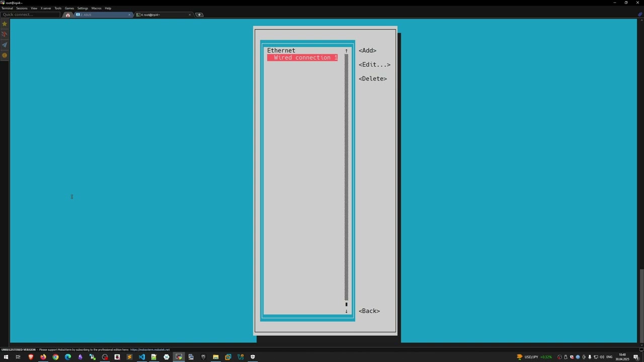Open a new tab with plus button
This screenshot has height=362, width=644.
click(x=199, y=15)
